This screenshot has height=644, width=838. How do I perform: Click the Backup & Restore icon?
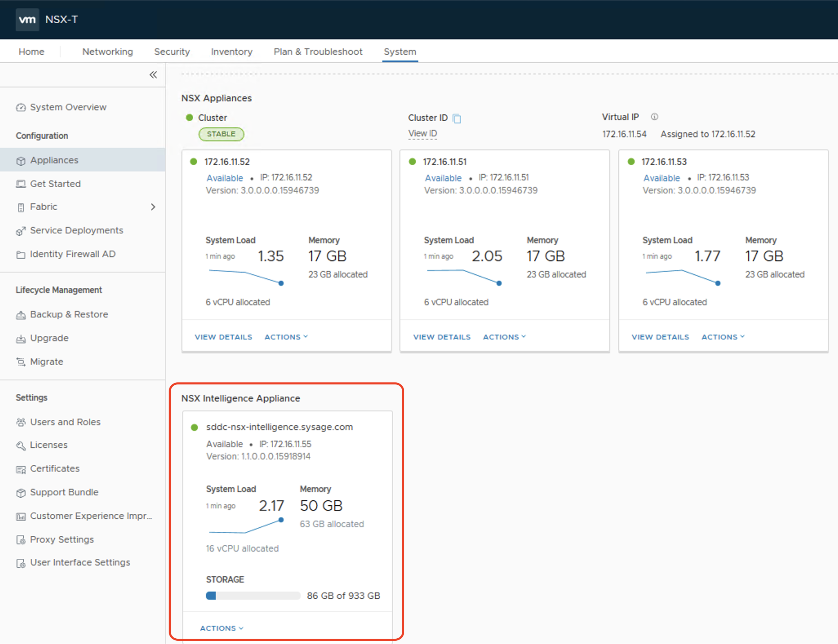(21, 315)
